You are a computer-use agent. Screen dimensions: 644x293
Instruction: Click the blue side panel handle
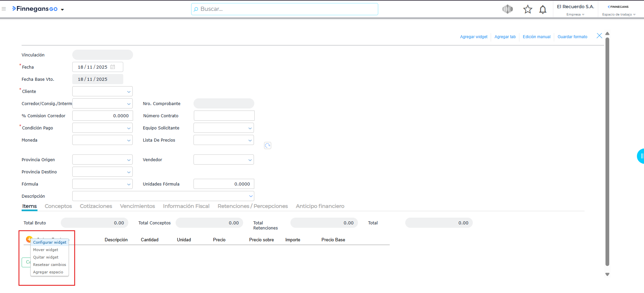click(x=641, y=156)
